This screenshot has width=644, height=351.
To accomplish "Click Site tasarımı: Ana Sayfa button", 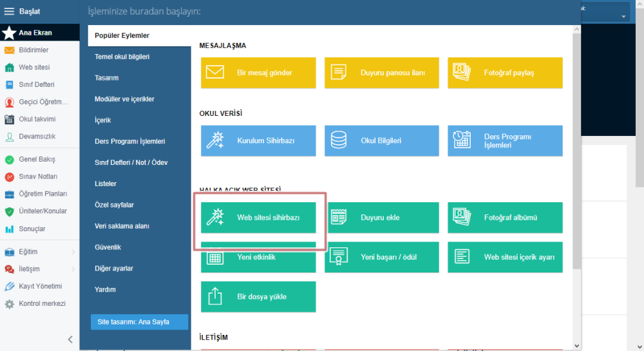I will pos(139,322).
